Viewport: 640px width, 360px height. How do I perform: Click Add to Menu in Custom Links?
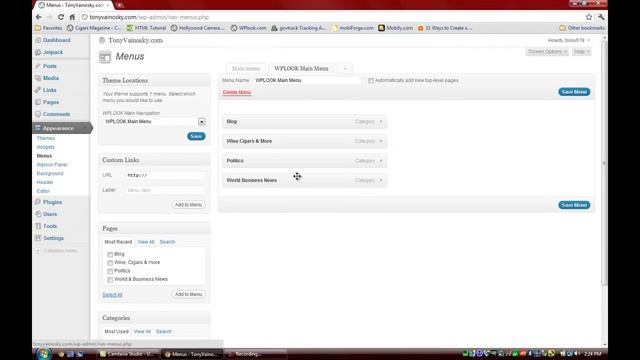tap(188, 205)
